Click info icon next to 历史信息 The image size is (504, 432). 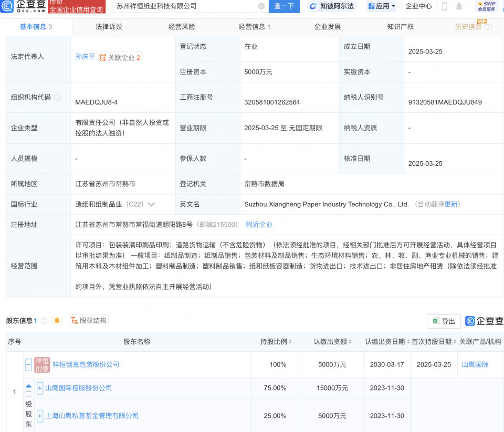coord(489,27)
